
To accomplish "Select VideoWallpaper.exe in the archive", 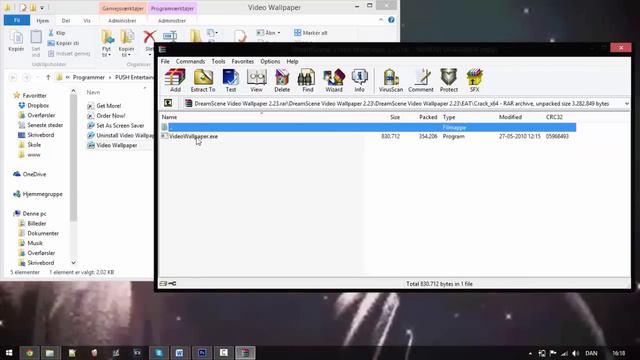I will click(193, 136).
